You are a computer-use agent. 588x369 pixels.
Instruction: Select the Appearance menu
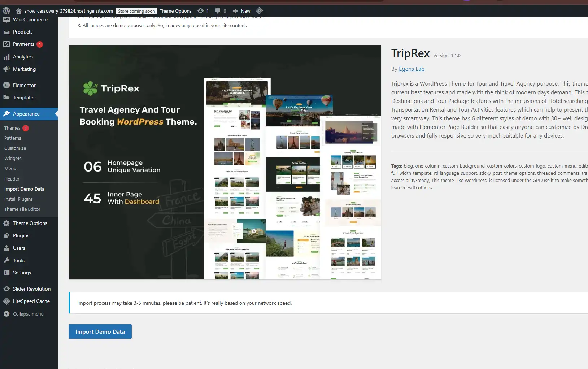pyautogui.click(x=29, y=114)
